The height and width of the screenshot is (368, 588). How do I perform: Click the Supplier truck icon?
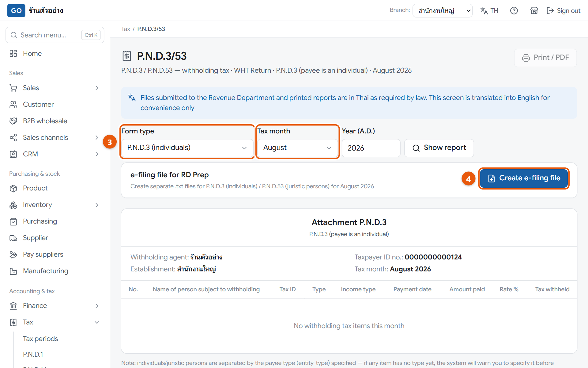[13, 238]
